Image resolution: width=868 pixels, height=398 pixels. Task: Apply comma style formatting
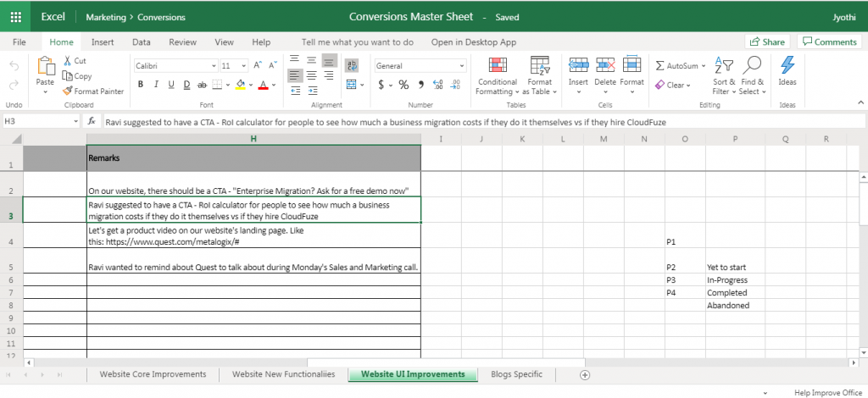click(421, 85)
